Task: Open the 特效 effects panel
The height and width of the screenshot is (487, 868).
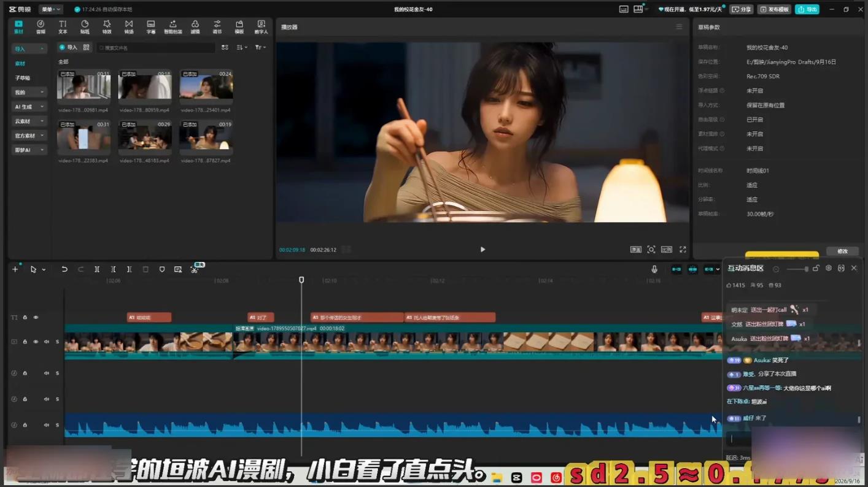Action: point(107,27)
